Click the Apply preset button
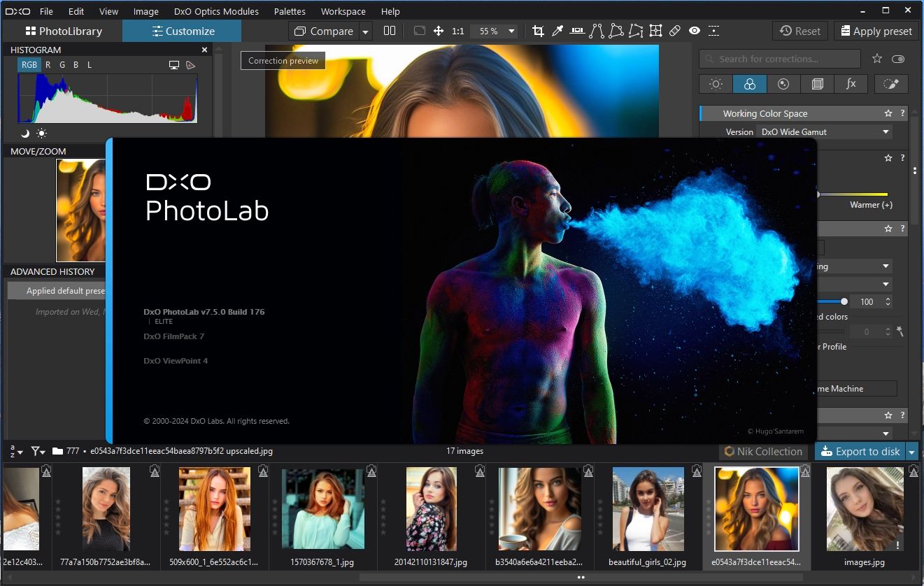 coord(875,31)
